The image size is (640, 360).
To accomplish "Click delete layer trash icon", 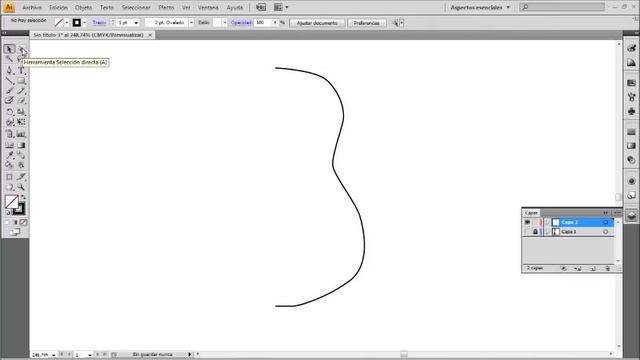I will (x=607, y=269).
